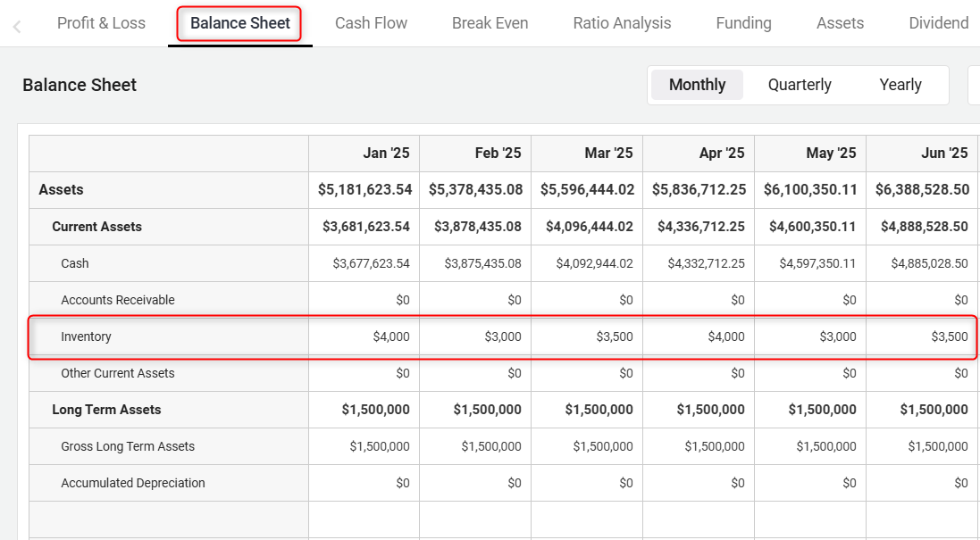The height and width of the screenshot is (540, 980).
Task: Switch to the Yearly view
Action: 900,85
